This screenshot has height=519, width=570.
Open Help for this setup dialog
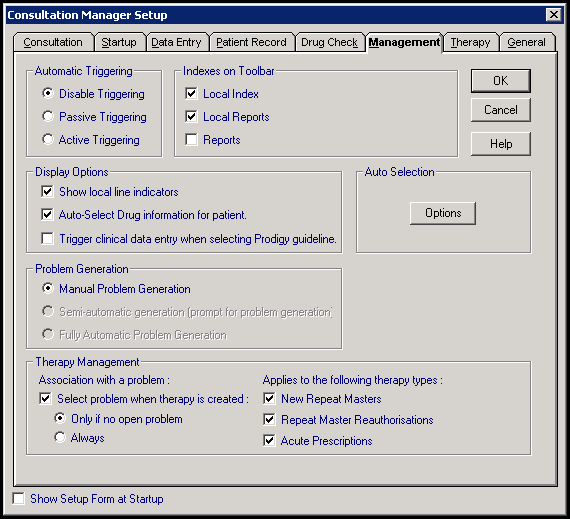tap(501, 144)
